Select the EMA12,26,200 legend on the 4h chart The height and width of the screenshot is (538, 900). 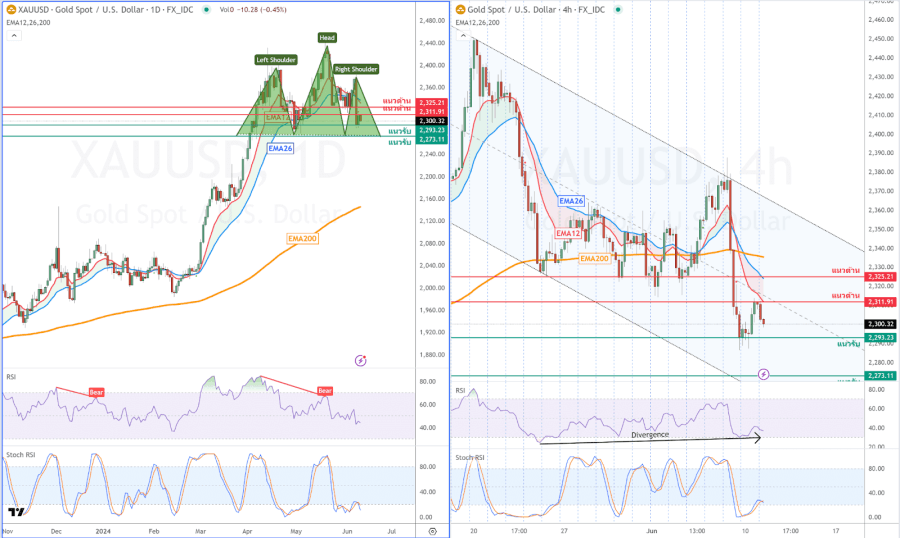[476, 21]
